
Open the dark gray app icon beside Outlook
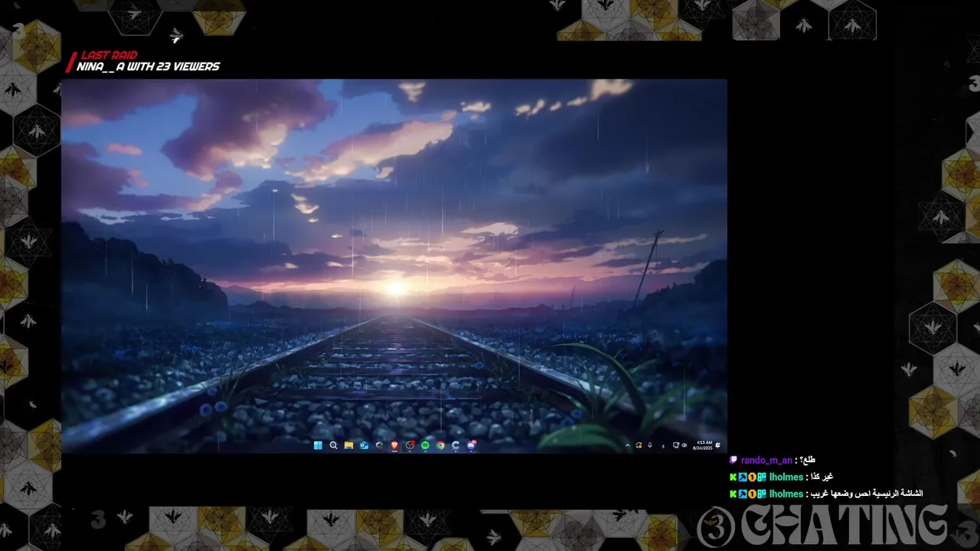point(379,445)
